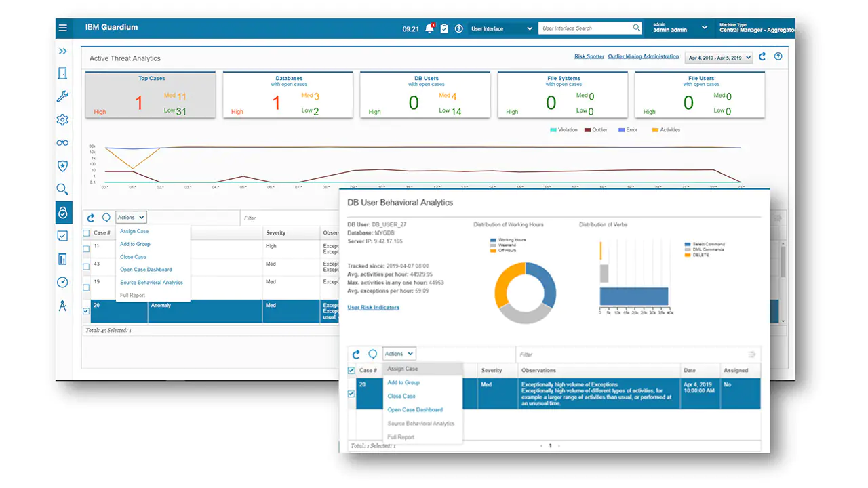
Task: Select the Top Cases summary card
Action: [x=151, y=96]
